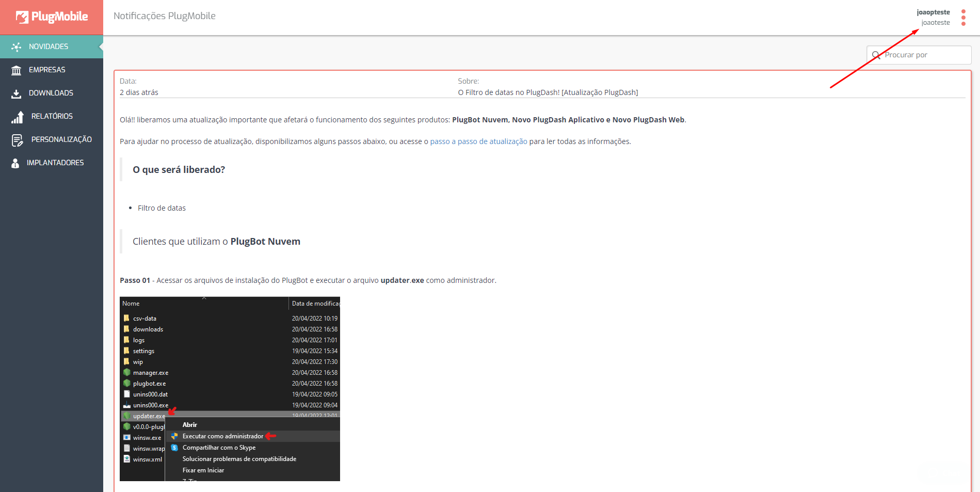980x492 pixels.
Task: Click the 'O Filtro de datas no PlugDash!' subject
Action: tap(548, 92)
